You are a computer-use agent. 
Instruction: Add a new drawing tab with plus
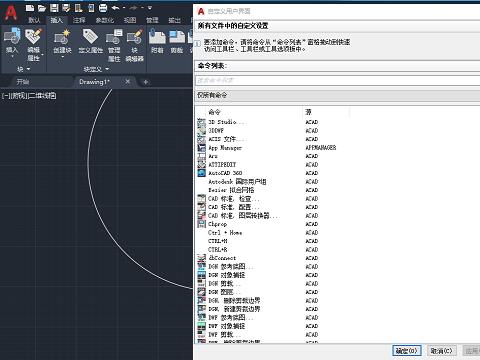[146, 82]
